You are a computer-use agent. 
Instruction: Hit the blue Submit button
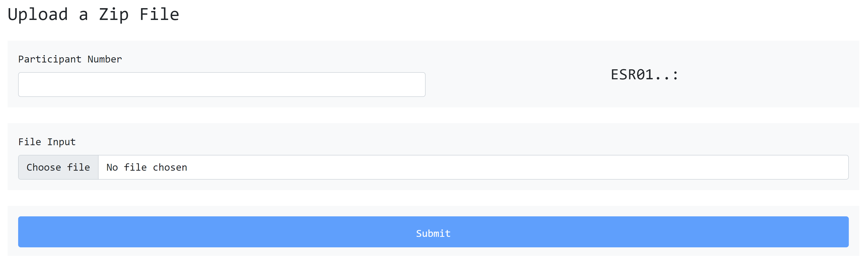pyautogui.click(x=433, y=232)
